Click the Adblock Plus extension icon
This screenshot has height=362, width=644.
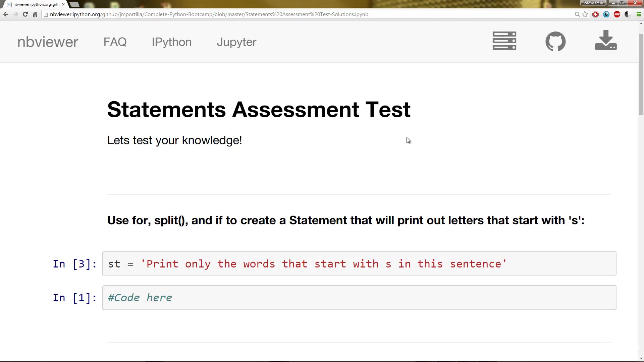[x=617, y=14]
